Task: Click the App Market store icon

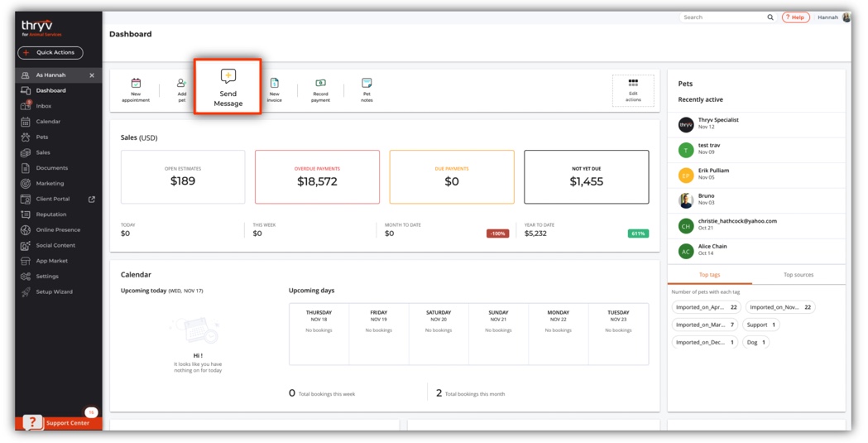Action: [x=26, y=261]
